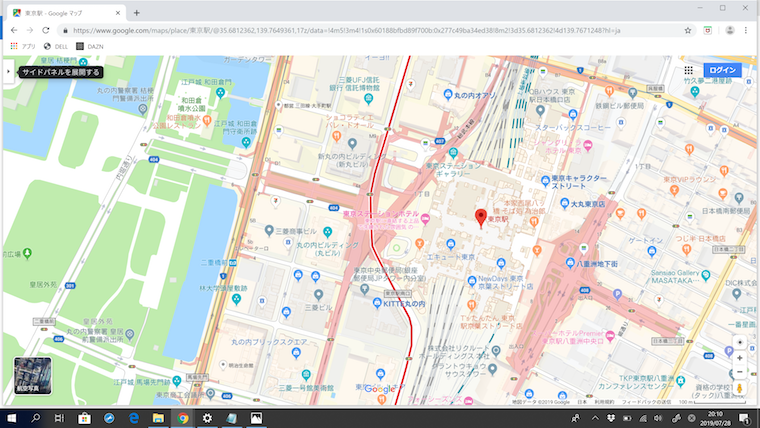Pick up the Street View pegman
Image resolution: width=760 pixels, height=428 pixels.
point(740,388)
